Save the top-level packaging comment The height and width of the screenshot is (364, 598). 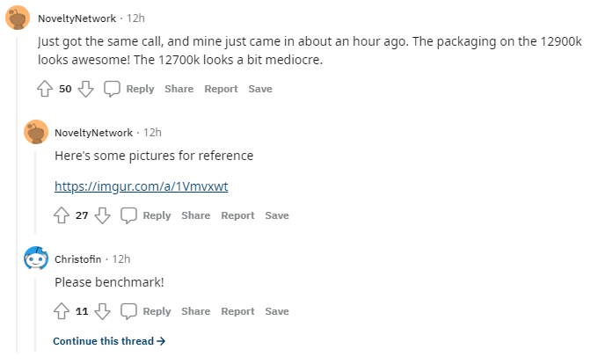click(x=260, y=89)
